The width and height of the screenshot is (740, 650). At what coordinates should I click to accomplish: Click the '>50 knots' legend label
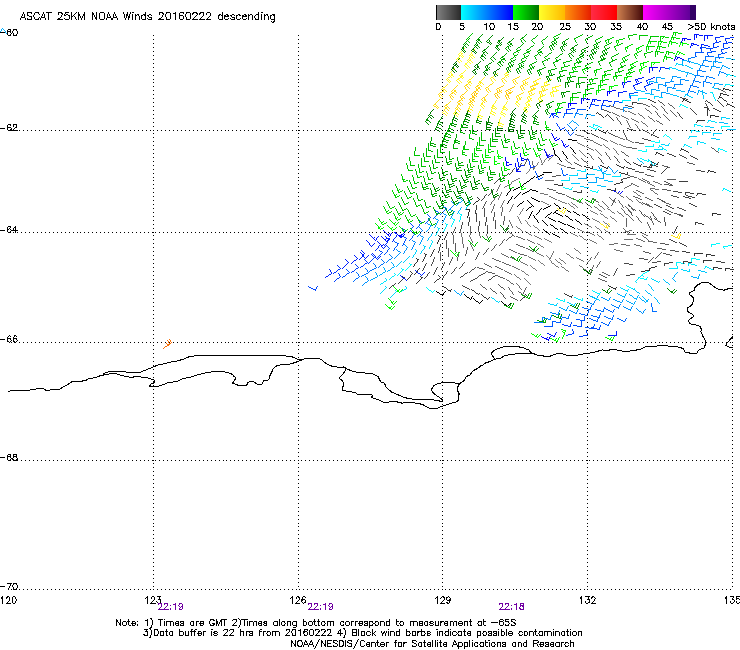tap(711, 27)
